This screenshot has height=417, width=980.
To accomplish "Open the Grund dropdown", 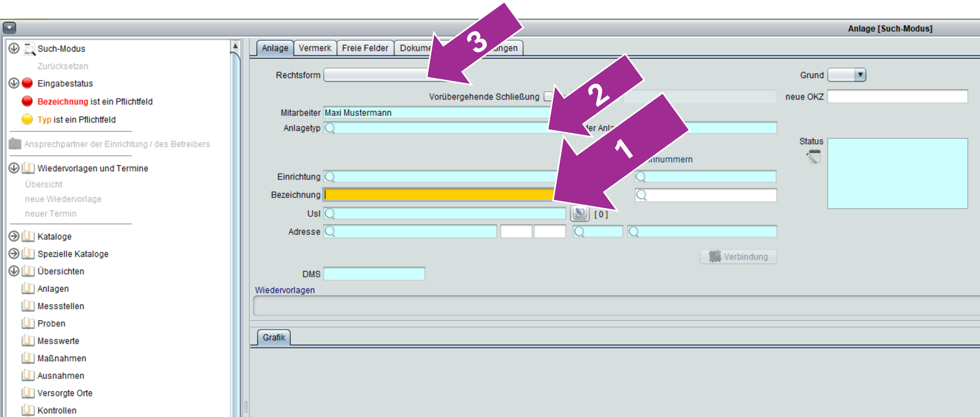I will [x=860, y=75].
